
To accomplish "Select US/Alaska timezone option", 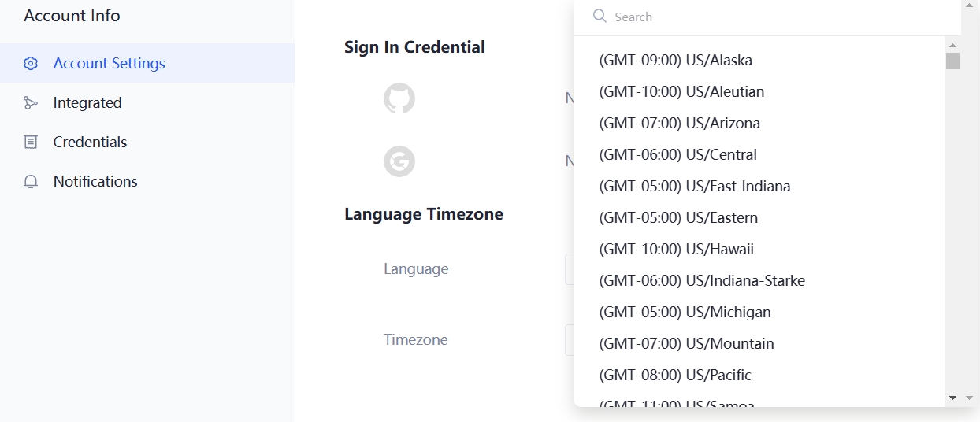I will 675,61.
